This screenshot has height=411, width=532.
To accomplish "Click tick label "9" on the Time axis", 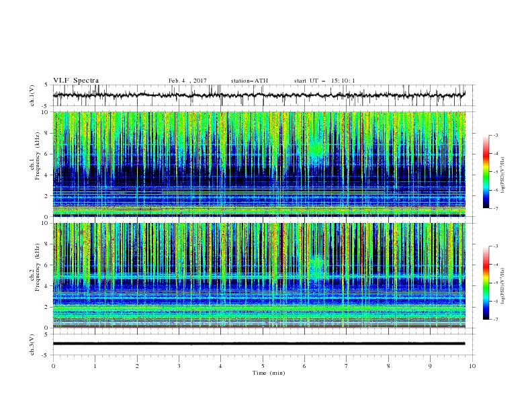I will click(430, 366).
